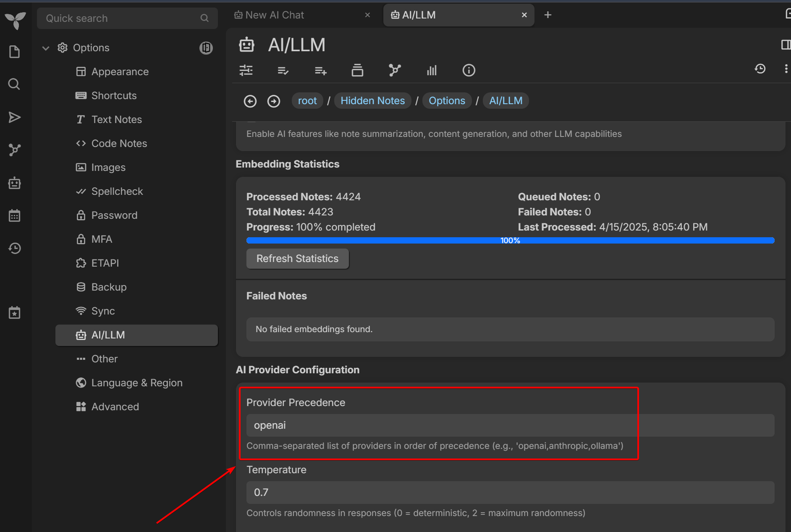This screenshot has width=791, height=532.
Task: Open the note map icon in the ribbon toolbar
Action: 394,70
